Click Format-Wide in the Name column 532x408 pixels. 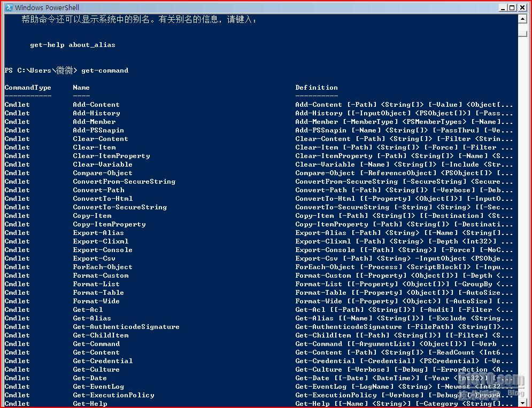(96, 301)
